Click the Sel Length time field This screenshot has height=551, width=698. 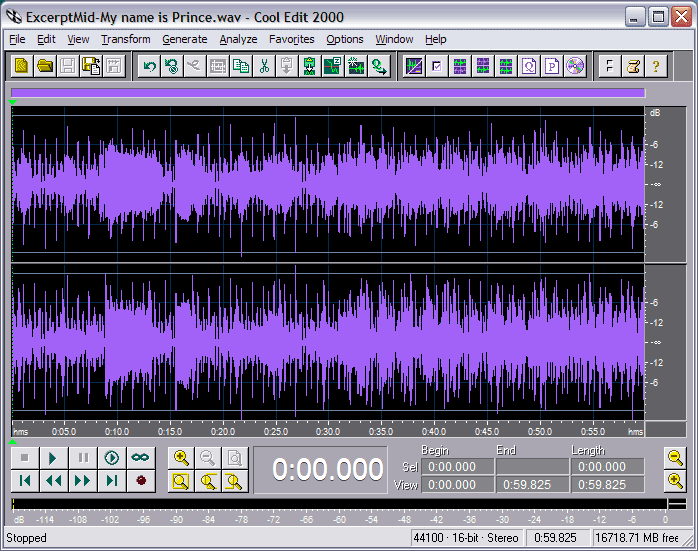coord(608,467)
